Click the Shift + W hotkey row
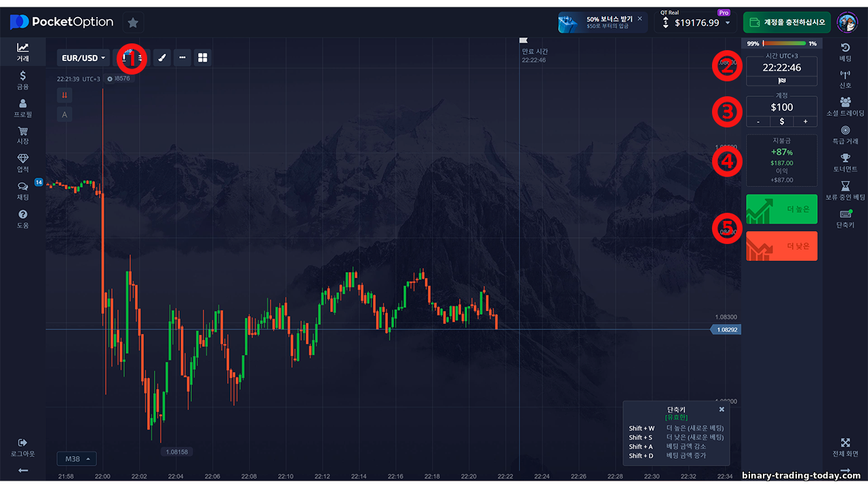The width and height of the screenshot is (868, 488). pyautogui.click(x=676, y=428)
